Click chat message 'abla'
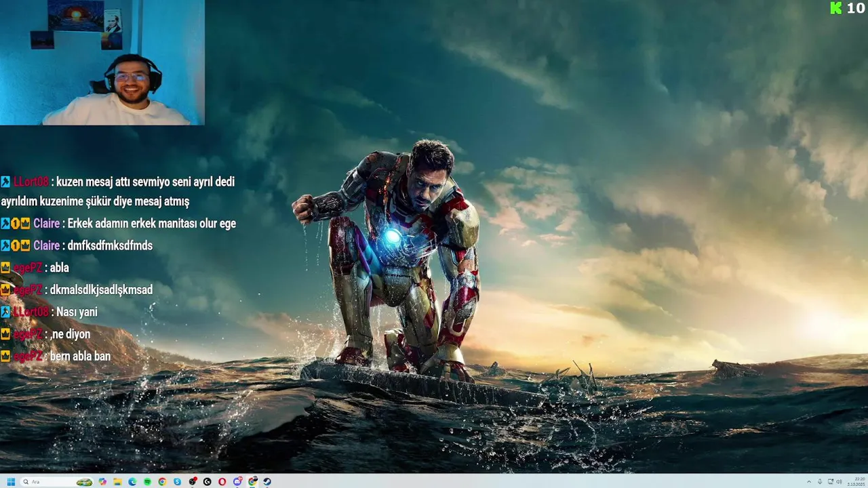 pyautogui.click(x=60, y=268)
